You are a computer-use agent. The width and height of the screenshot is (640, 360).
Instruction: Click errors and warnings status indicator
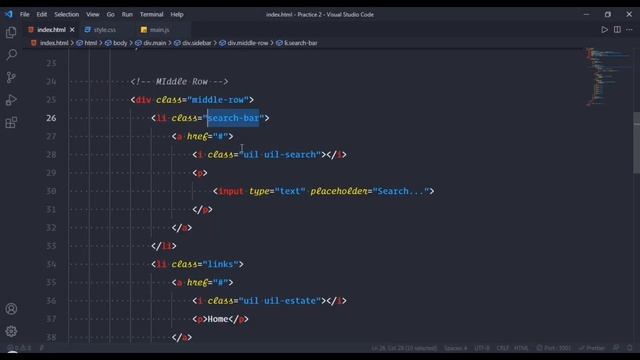click(19, 348)
